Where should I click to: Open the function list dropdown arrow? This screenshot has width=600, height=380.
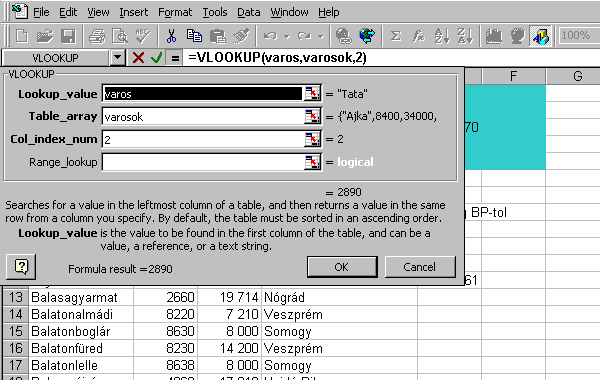tap(117, 58)
